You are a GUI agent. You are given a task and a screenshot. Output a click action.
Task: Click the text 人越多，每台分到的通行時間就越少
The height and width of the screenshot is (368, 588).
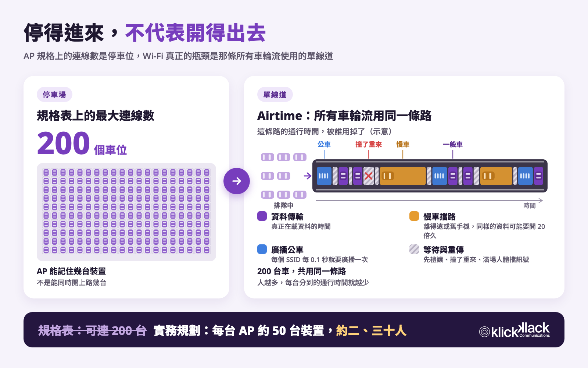(x=313, y=283)
